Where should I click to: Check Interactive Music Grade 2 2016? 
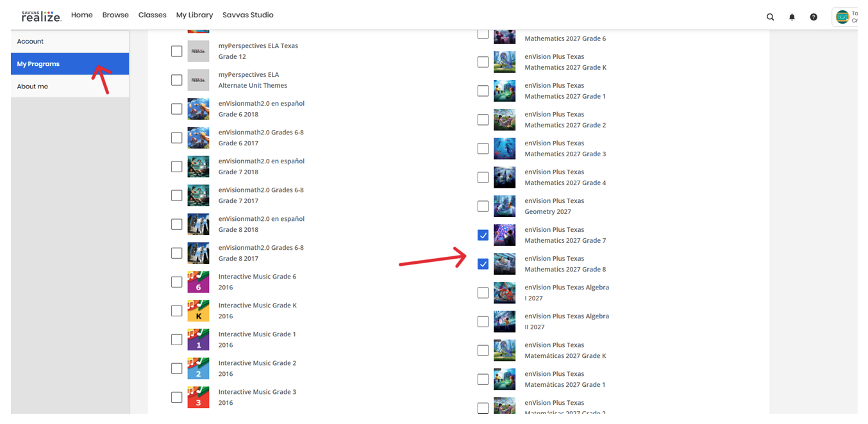click(177, 368)
